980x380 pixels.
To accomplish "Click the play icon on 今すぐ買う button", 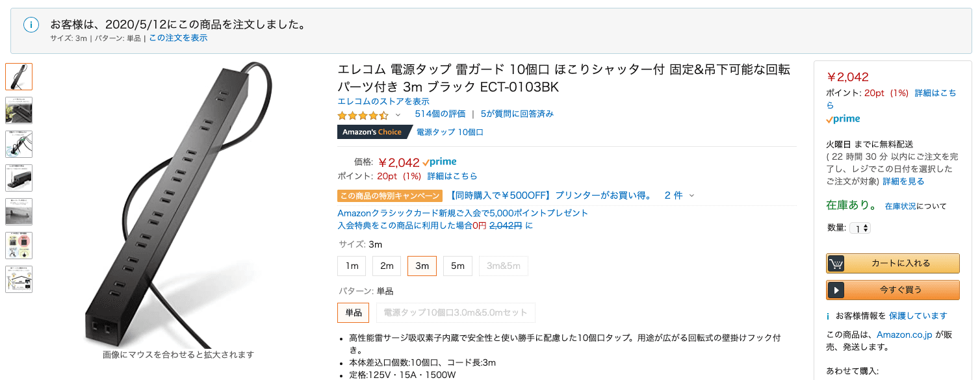I will click(x=836, y=290).
